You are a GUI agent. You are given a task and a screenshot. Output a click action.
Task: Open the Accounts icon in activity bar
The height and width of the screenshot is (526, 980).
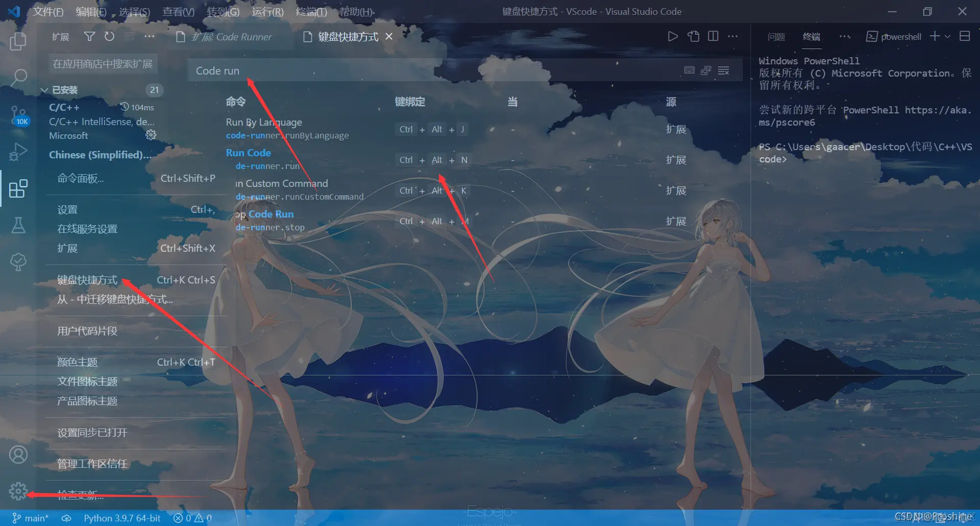click(x=18, y=454)
